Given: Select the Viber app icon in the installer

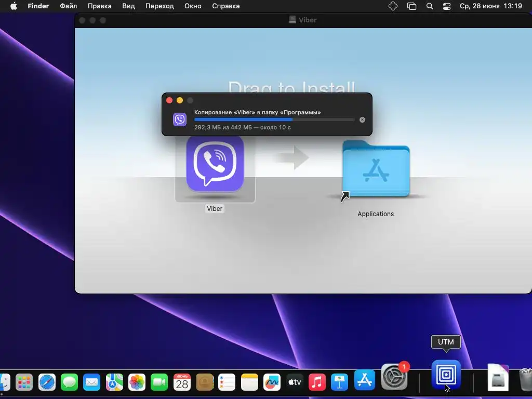Looking at the screenshot, I should coord(215,164).
